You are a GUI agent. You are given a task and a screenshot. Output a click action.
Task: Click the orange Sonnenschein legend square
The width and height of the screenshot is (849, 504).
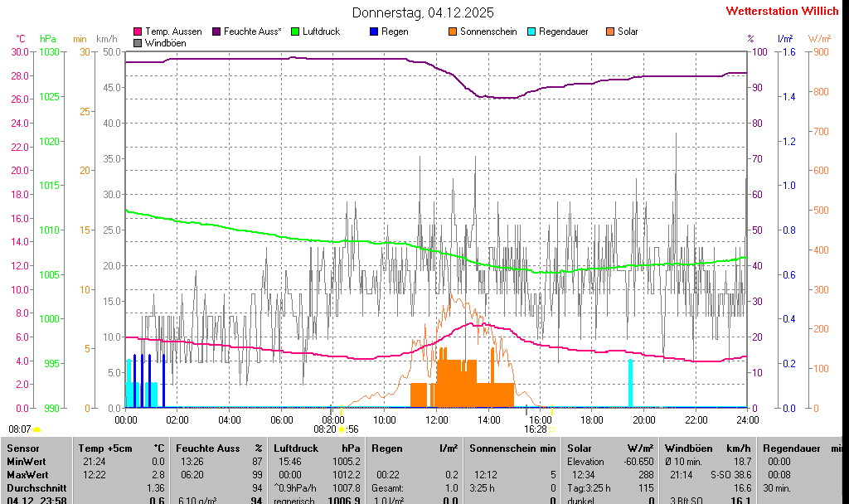tap(453, 31)
